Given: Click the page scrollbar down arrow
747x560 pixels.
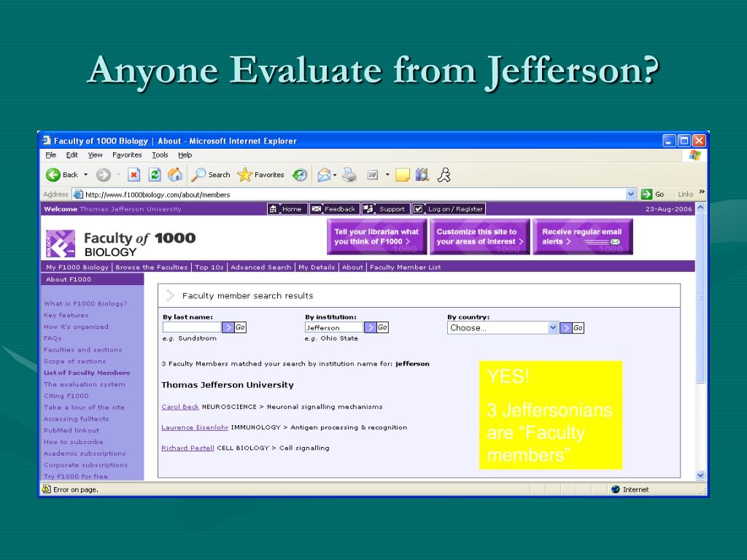Looking at the screenshot, I should tap(700, 475).
